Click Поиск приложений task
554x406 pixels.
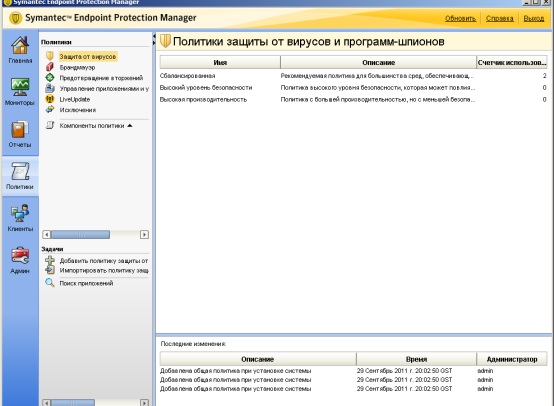pos(86,283)
